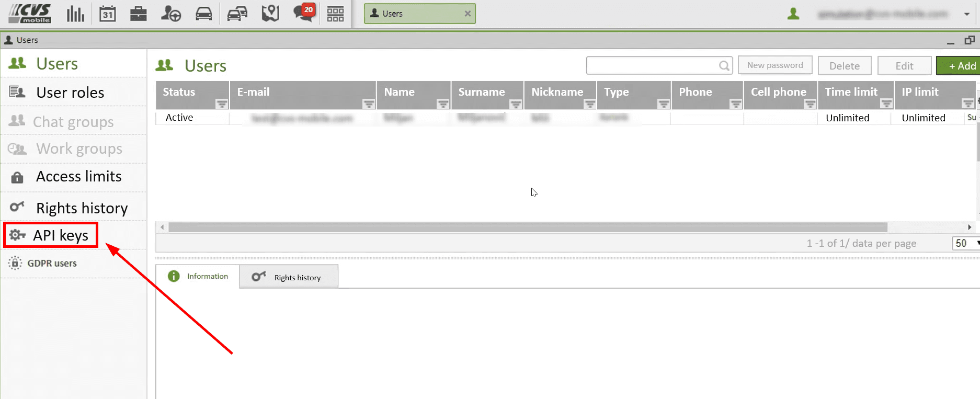Open the Nickname column filter
This screenshot has width=980, height=399.
click(590, 104)
